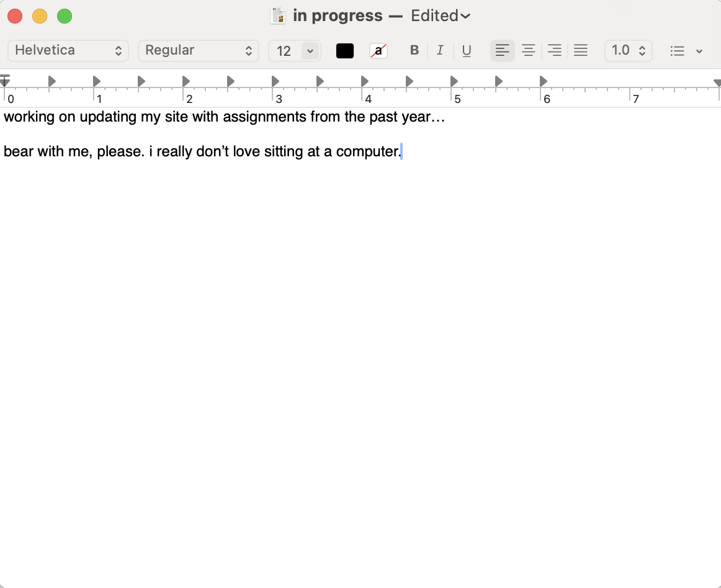Center align the text
Viewport: 721px width, 588px height.
point(528,50)
